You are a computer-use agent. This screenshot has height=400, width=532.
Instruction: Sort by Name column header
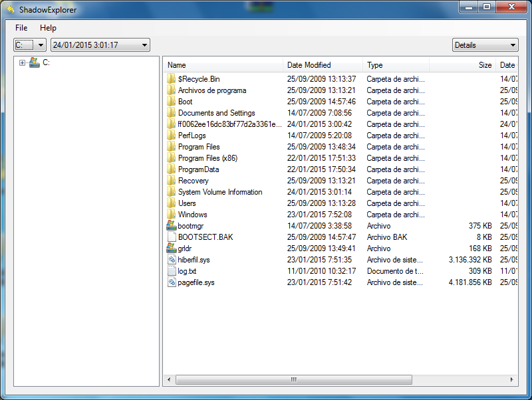pyautogui.click(x=223, y=64)
